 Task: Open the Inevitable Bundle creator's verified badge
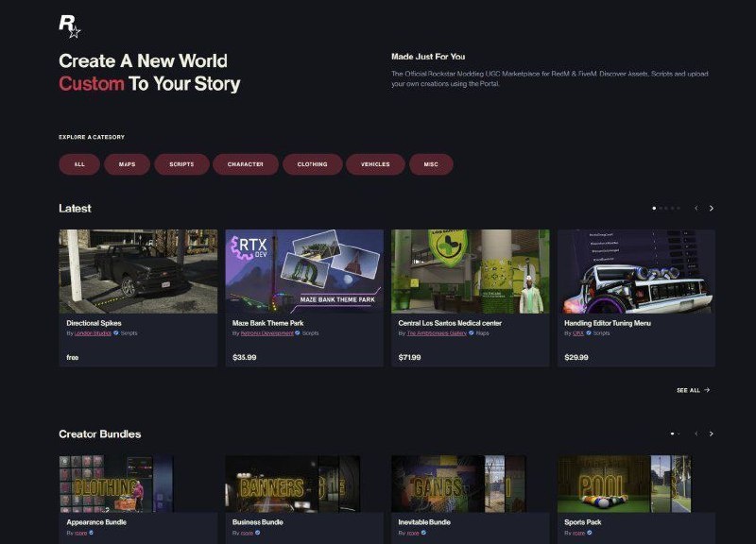coord(423,533)
